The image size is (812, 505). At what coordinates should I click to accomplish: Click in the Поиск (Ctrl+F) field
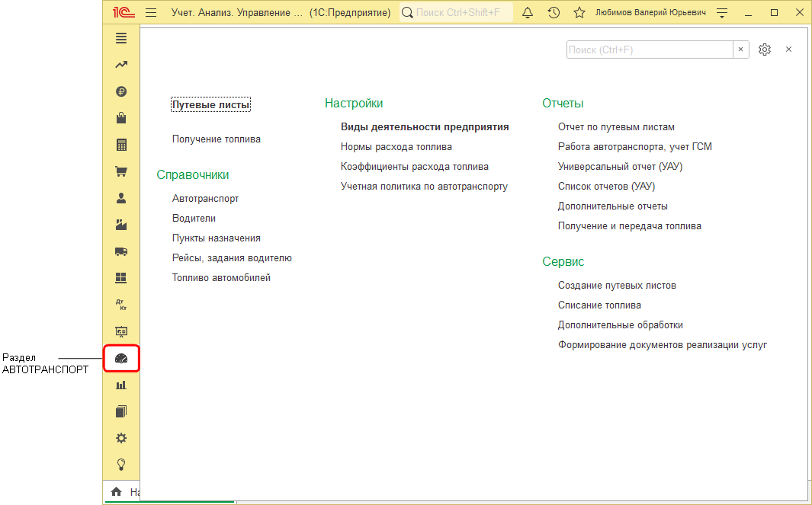click(650, 50)
